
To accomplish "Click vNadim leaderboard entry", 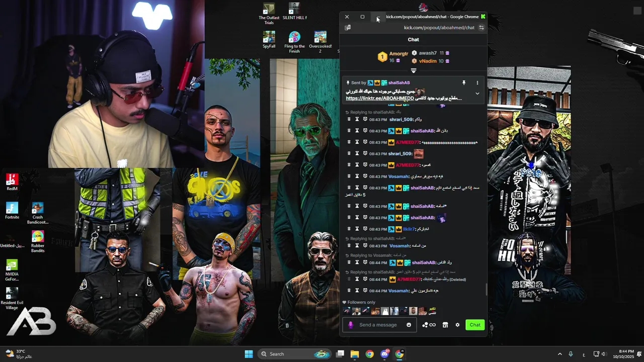I will (430, 61).
